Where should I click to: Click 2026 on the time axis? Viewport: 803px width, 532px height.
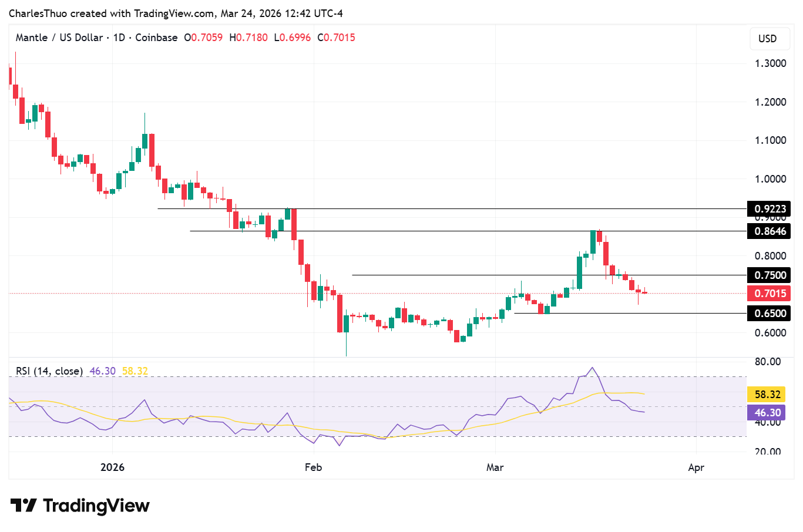[x=112, y=467]
